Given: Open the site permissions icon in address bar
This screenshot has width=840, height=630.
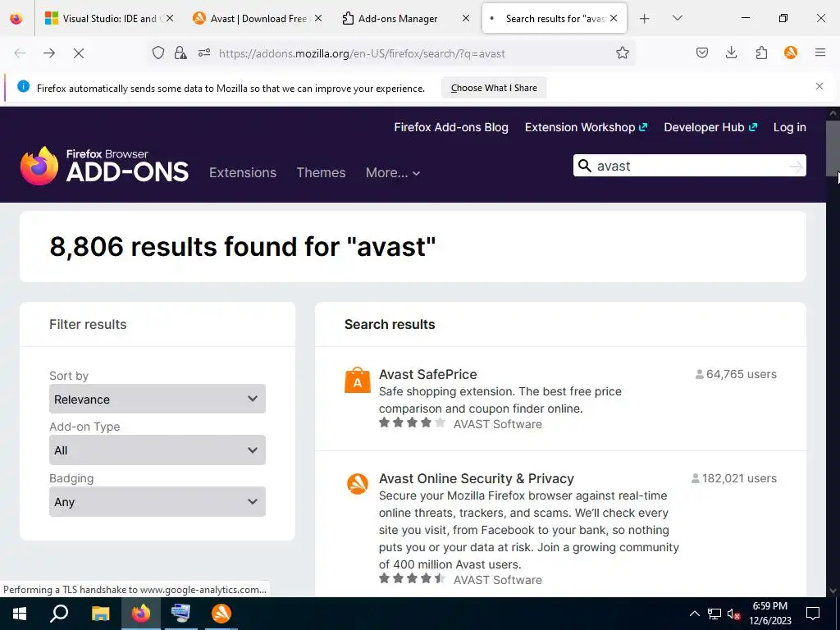Looking at the screenshot, I should [x=204, y=53].
